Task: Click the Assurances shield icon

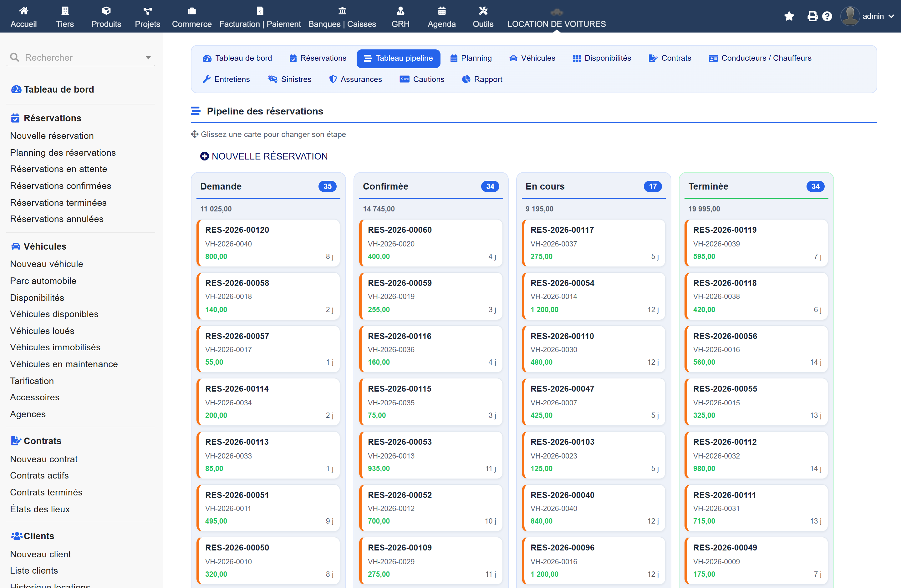Action: pos(333,79)
